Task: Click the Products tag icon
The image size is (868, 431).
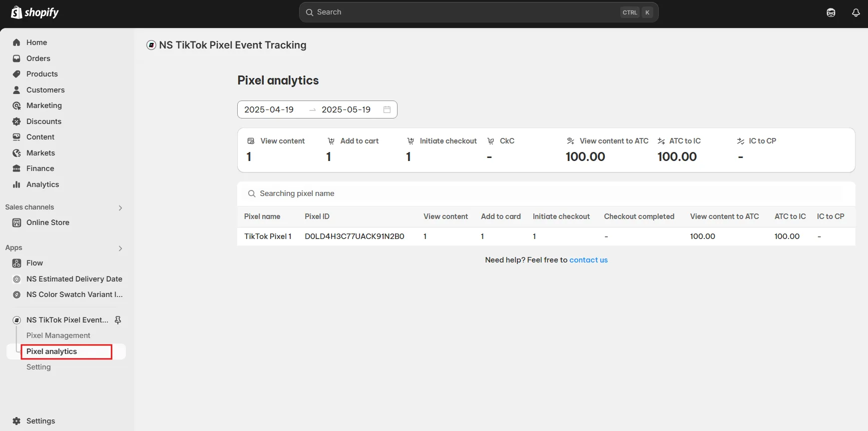Action: coord(16,74)
